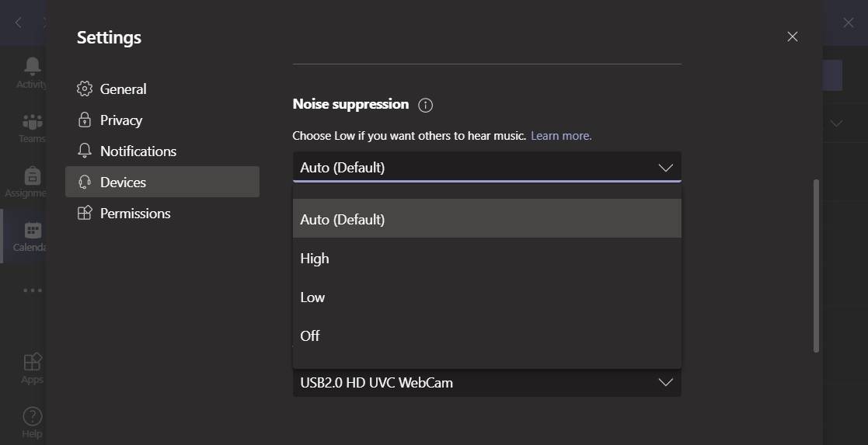Open the General settings section
Screen dimensions: 868x445
pyautogui.click(x=162, y=89)
